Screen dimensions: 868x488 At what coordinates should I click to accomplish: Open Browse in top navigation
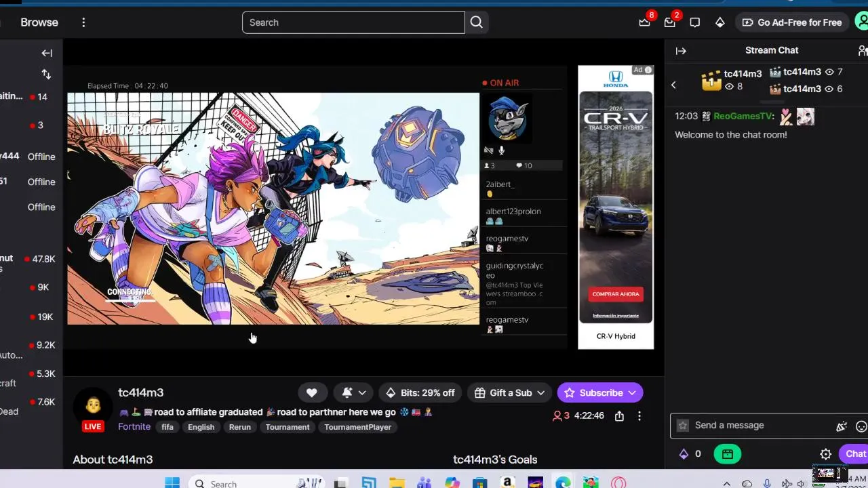[x=39, y=22]
